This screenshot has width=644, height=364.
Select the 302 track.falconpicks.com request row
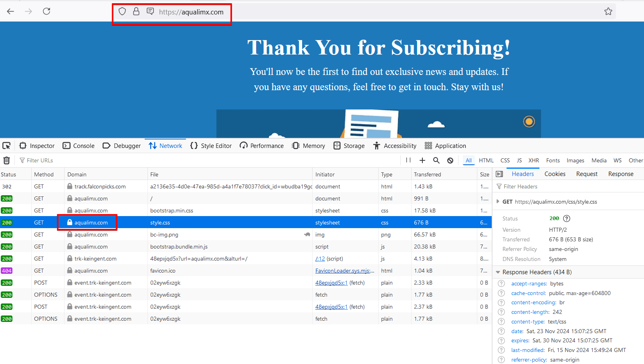[x=246, y=186]
